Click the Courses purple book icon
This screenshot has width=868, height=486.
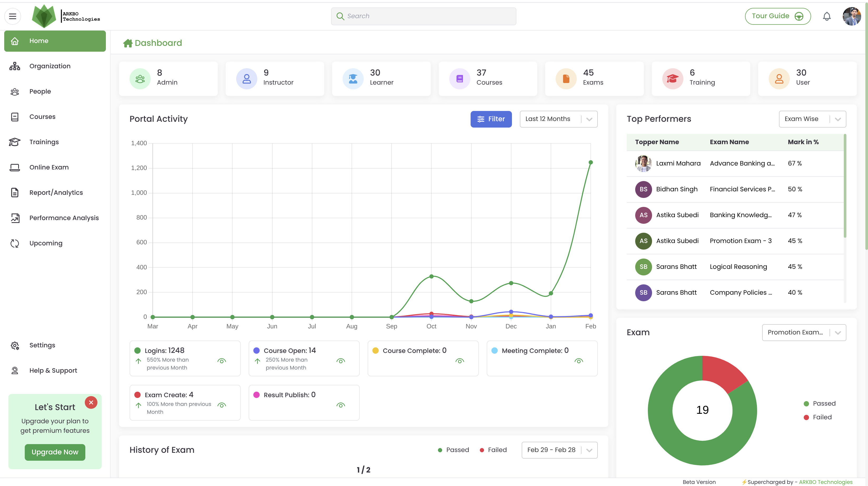tap(459, 79)
